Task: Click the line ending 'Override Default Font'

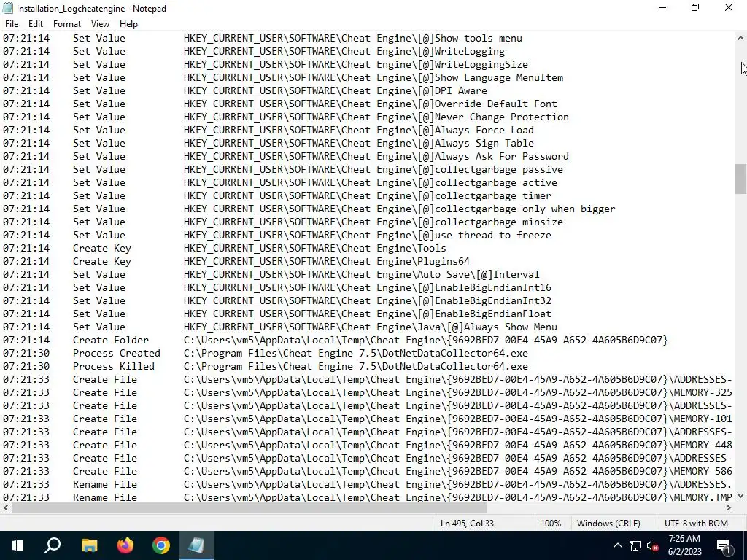Action: click(x=280, y=104)
